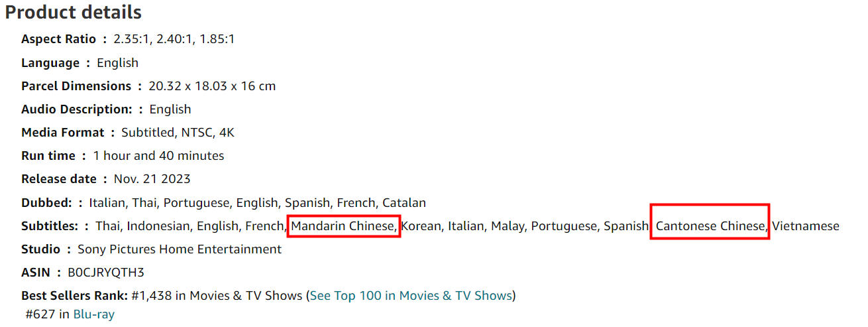Open the Blu-ray category link
868x327 pixels.
click(x=93, y=314)
